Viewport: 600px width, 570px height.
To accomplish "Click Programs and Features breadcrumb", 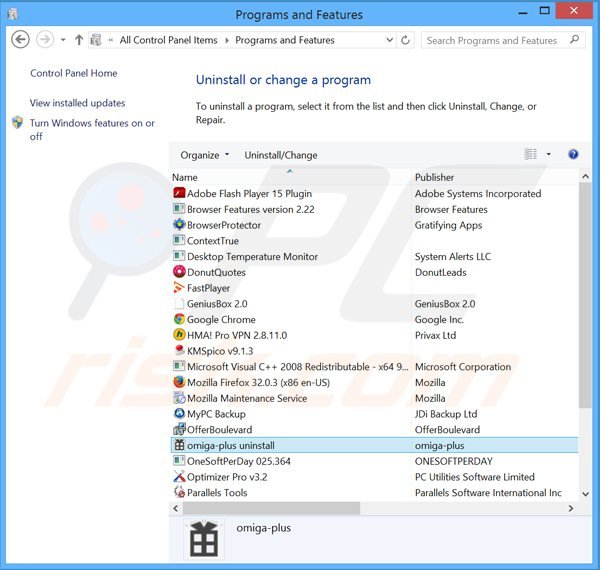I will [285, 40].
